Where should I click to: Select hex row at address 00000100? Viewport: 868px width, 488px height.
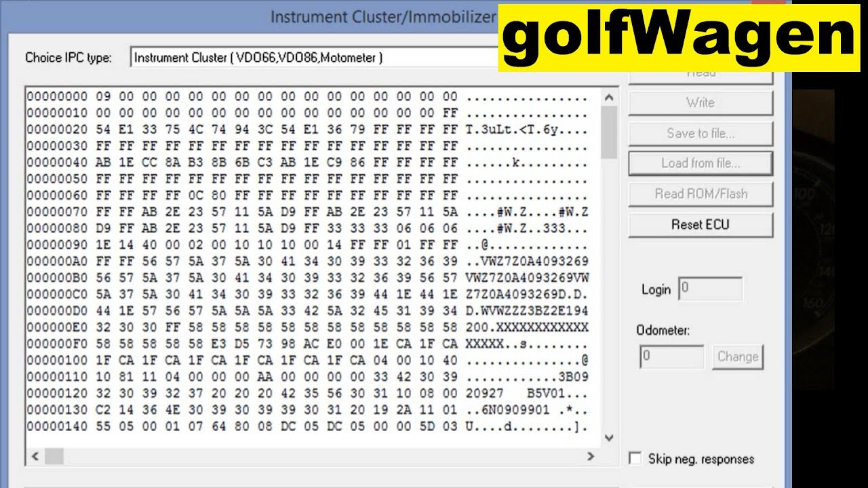(x=307, y=361)
